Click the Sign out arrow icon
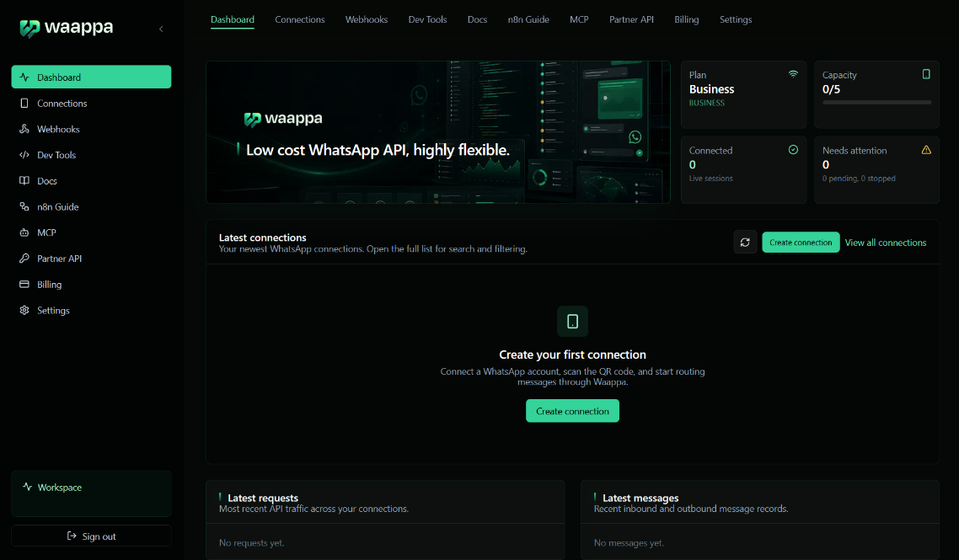Image resolution: width=959 pixels, height=560 pixels. [72, 536]
